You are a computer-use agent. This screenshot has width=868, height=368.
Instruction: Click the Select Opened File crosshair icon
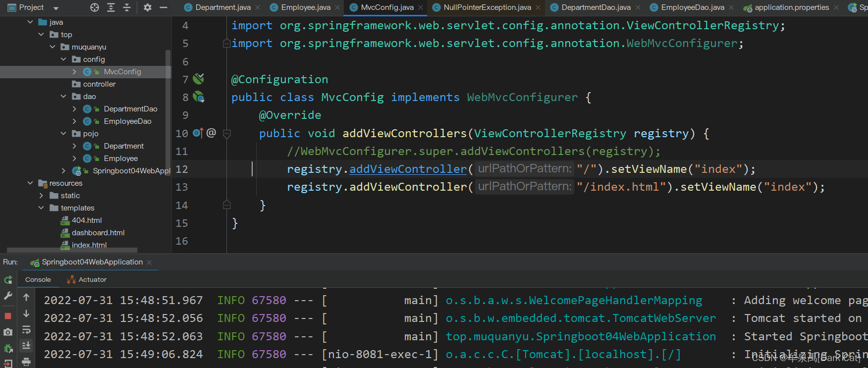coord(95,7)
